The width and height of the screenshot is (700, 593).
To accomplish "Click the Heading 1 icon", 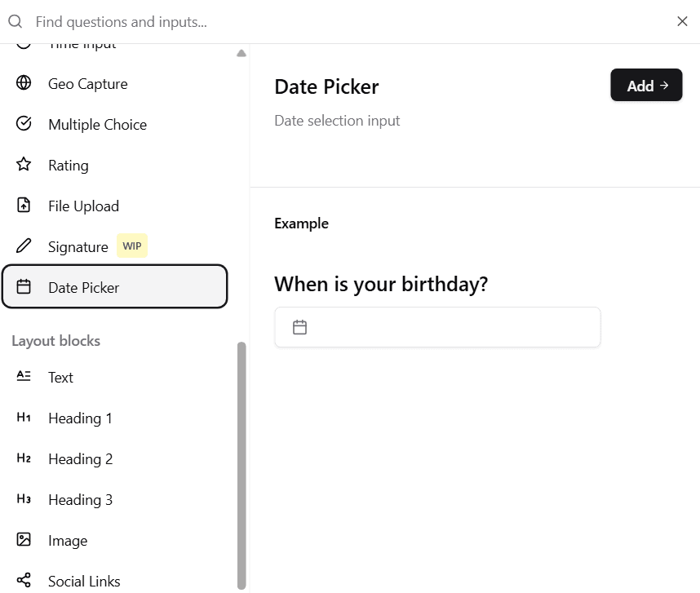I will point(22,417).
